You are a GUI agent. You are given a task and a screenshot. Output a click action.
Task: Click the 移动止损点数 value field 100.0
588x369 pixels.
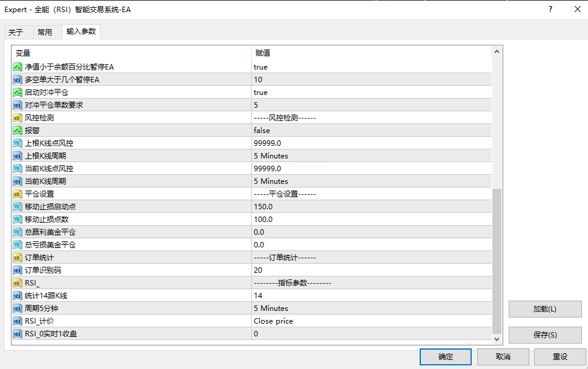click(x=371, y=220)
